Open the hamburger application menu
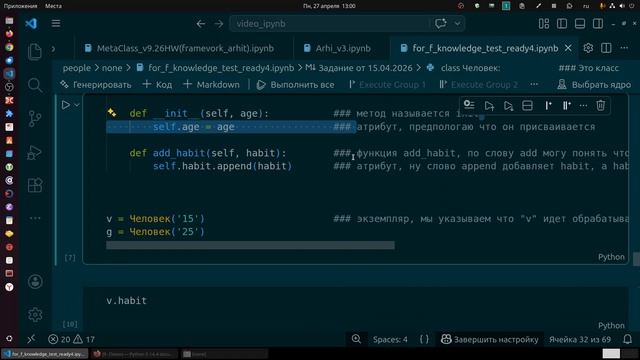 click(x=56, y=23)
